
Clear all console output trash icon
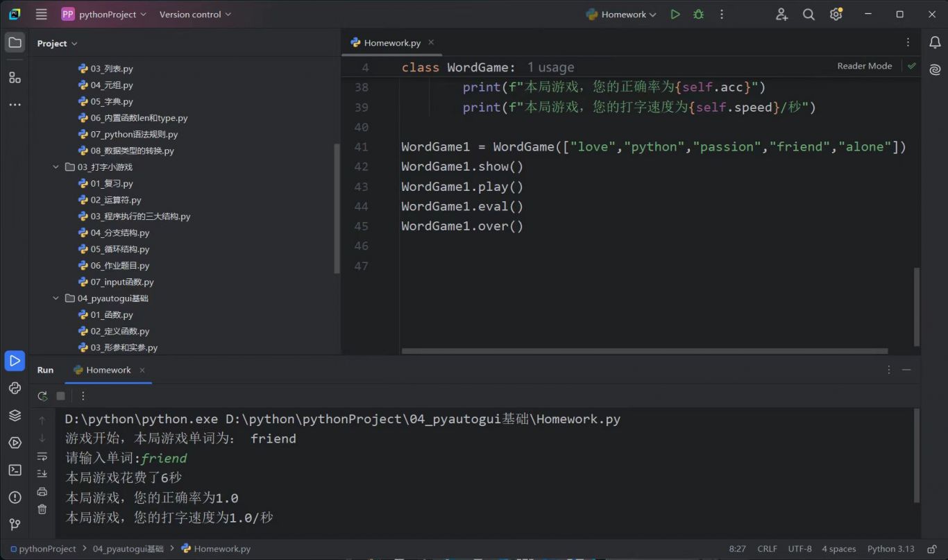(x=42, y=509)
